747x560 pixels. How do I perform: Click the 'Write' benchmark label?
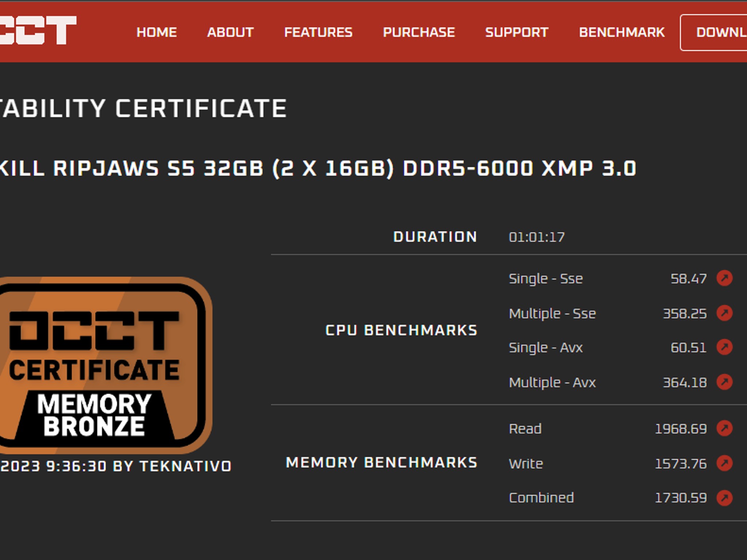(526, 464)
